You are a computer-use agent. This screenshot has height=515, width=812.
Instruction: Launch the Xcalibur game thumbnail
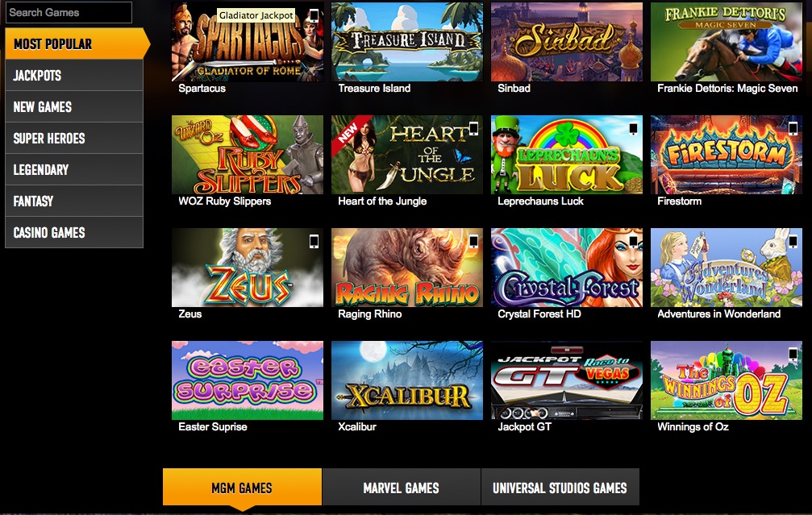tap(407, 380)
